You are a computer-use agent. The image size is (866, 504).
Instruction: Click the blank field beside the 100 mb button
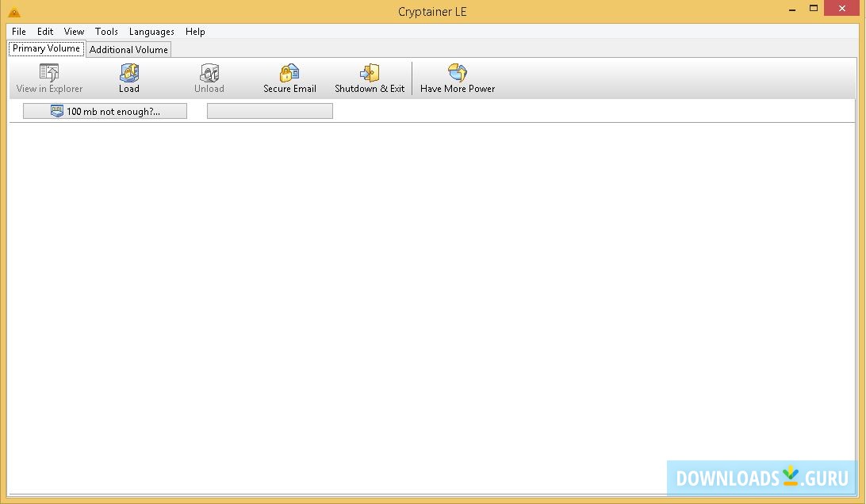point(270,111)
